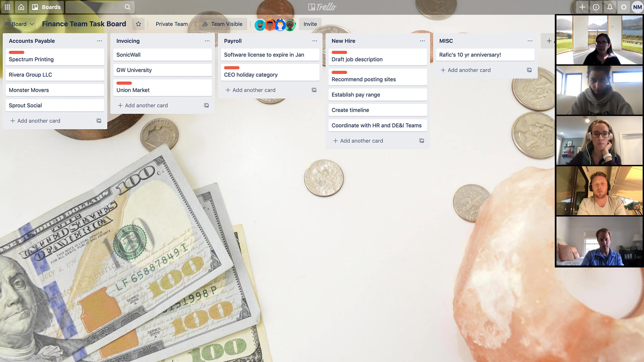Screen dimensions: 644x362
Task: Click the notification bell icon
Action: (610, 7)
